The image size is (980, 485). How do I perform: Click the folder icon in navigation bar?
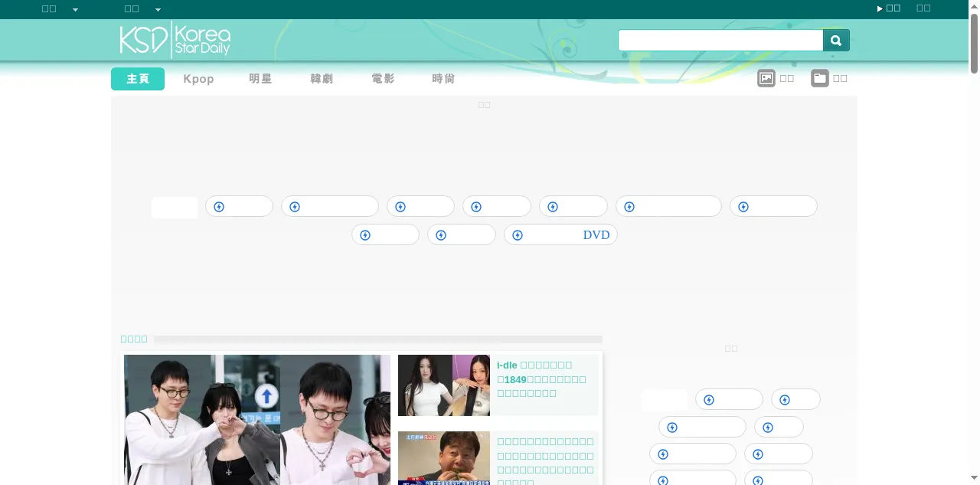[x=819, y=78]
